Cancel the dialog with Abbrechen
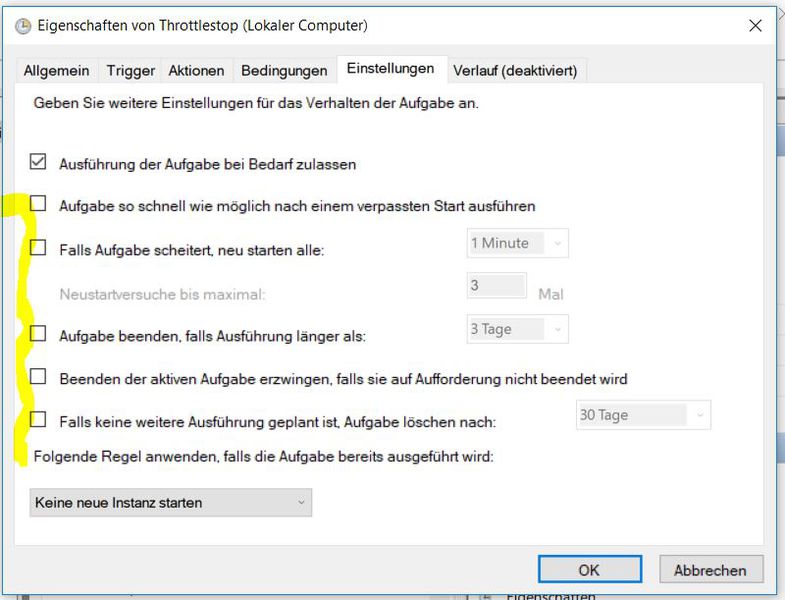785x600 pixels. click(x=711, y=570)
